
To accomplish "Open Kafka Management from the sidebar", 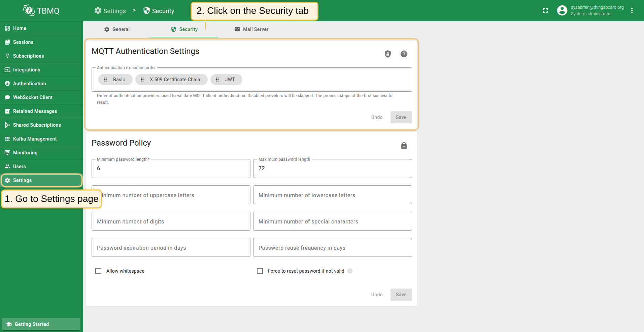I will [x=35, y=139].
